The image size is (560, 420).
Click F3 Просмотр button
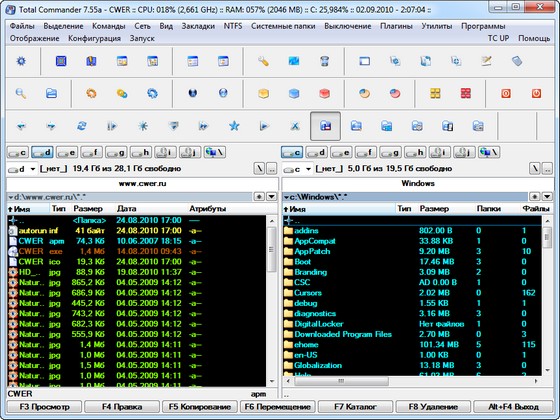(x=45, y=407)
